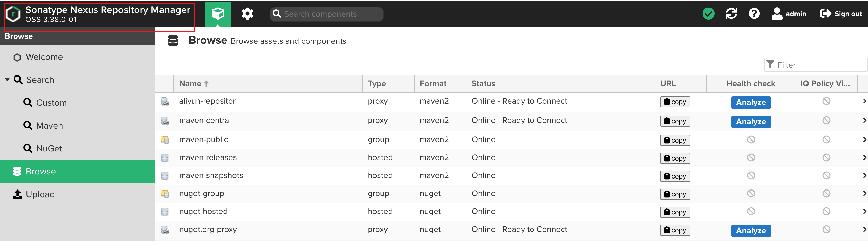
Task: Click the Search components field
Action: coord(326,14)
